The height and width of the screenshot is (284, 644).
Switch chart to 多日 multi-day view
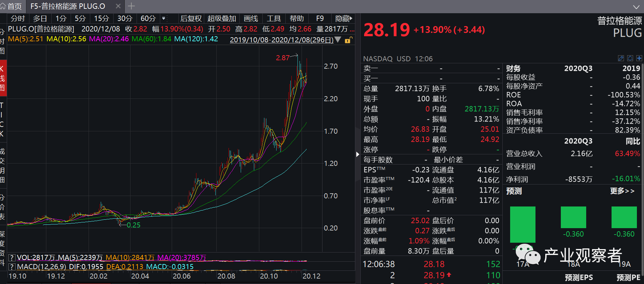coord(40,19)
